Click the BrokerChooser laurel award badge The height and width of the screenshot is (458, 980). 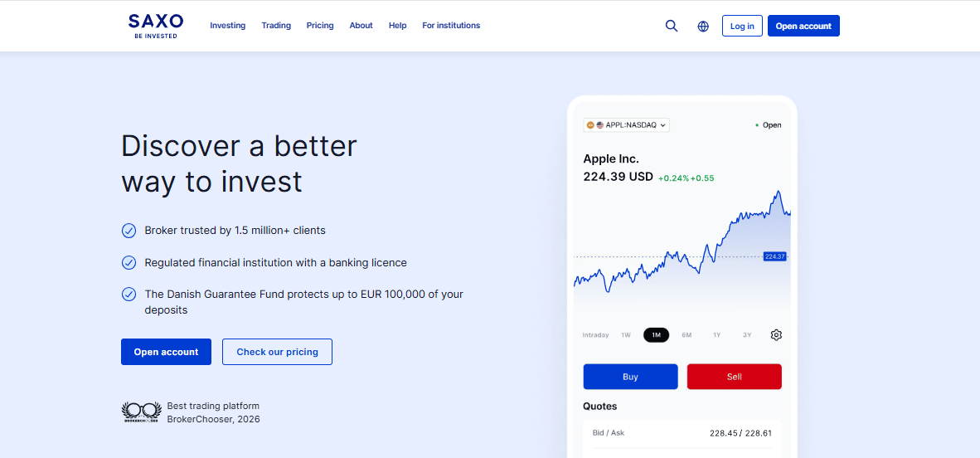141,412
